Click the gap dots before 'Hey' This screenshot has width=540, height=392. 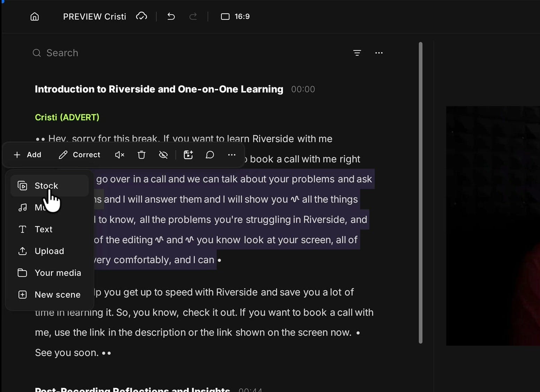(40, 139)
